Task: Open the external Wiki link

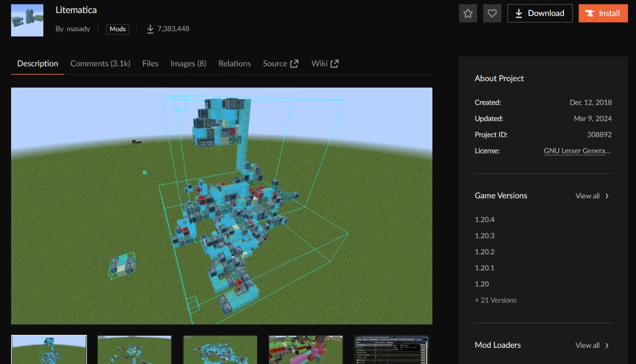Action: [325, 63]
